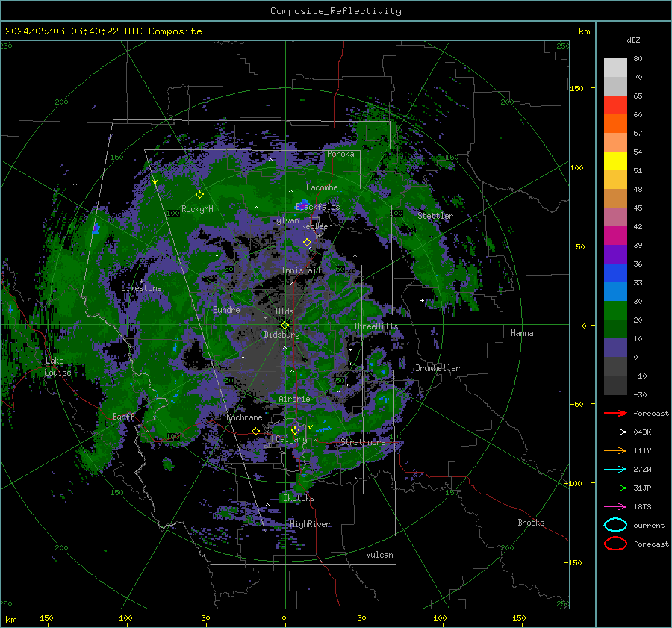Image resolution: width=672 pixels, height=628 pixels.
Task: Click the cyan current ellipse icon
Action: click(x=615, y=525)
